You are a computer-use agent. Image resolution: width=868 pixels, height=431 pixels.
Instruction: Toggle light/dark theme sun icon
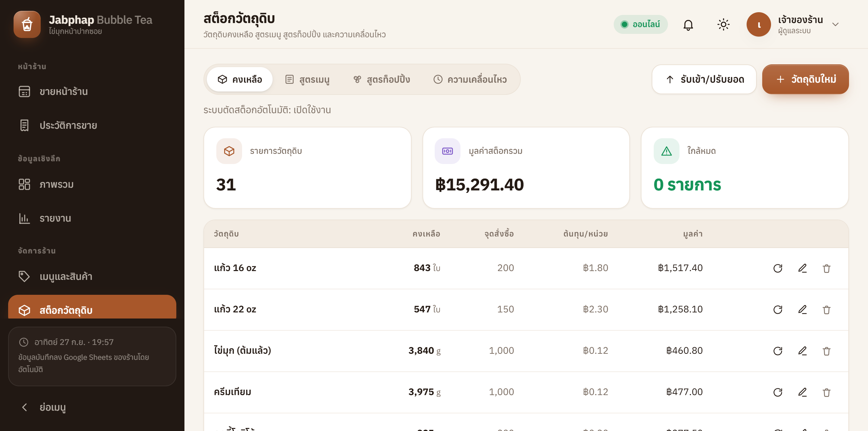(723, 25)
